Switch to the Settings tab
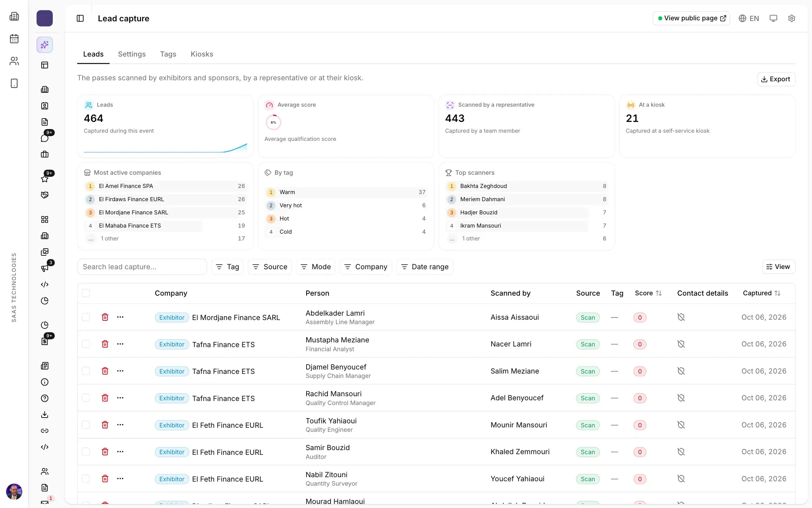This screenshot has width=812, height=508. click(132, 54)
